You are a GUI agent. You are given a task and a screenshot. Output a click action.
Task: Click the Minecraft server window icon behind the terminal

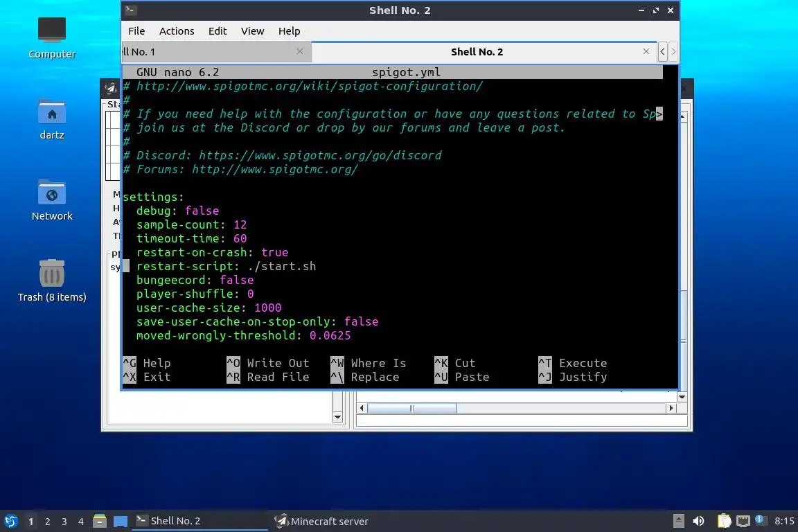[x=110, y=89]
